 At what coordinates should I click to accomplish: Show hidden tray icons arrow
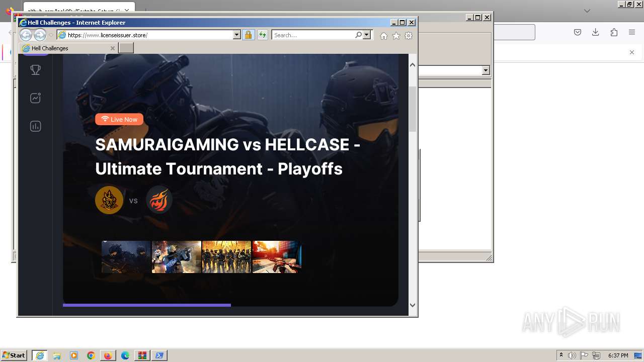(x=561, y=355)
